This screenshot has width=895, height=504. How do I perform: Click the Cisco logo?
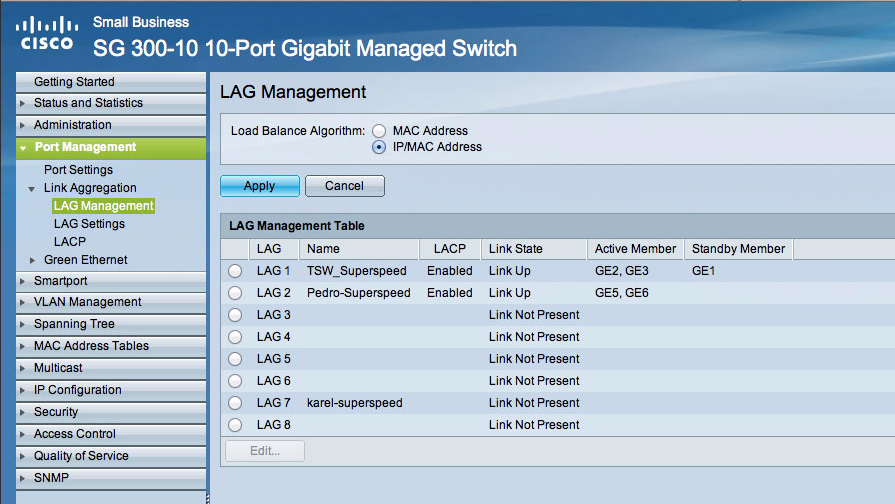tap(45, 33)
